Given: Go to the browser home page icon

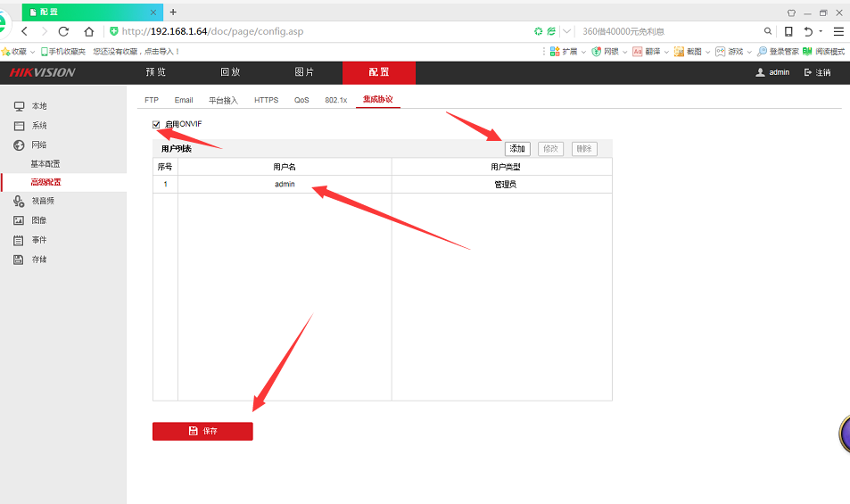Looking at the screenshot, I should [x=89, y=31].
